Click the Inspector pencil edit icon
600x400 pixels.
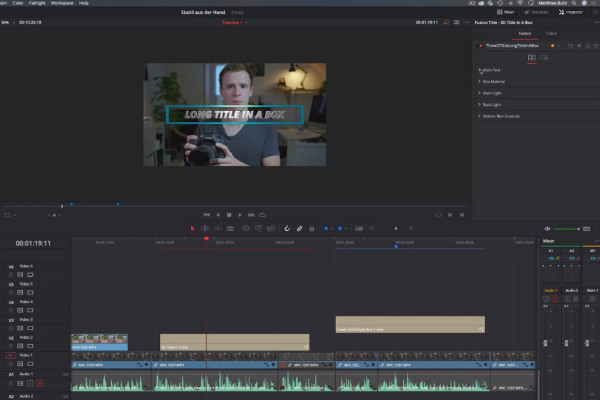(579, 46)
